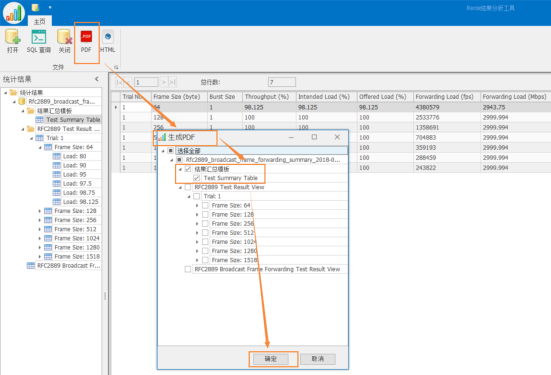
Task: Click Frame Size: 1024 sidebar table icon
Action: click(x=48, y=239)
